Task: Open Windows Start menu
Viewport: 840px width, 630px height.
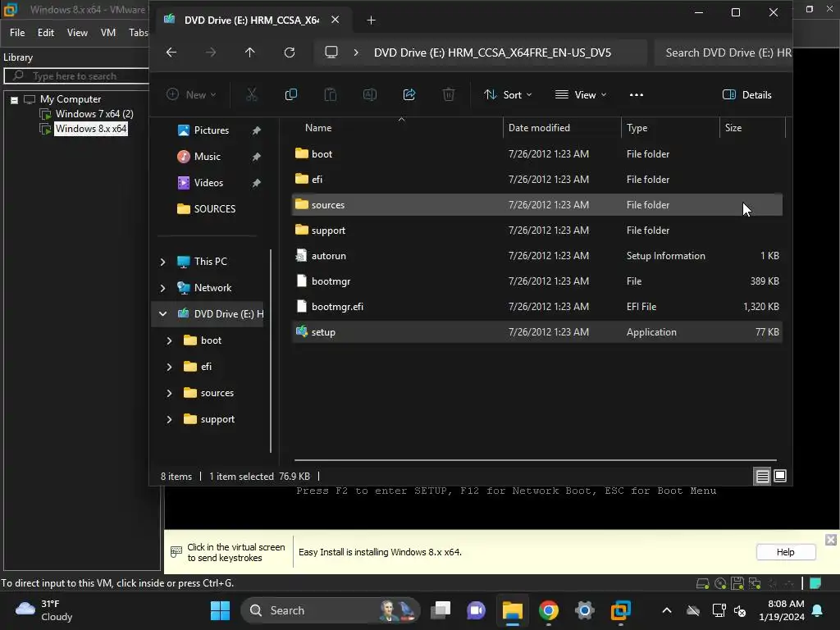Action: pyautogui.click(x=220, y=610)
